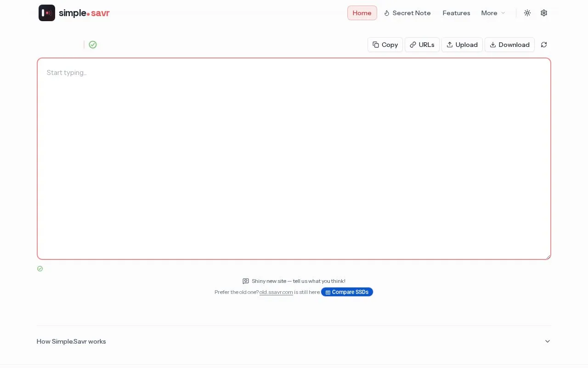Click the feedback message icon
The width and height of the screenshot is (588, 368).
pyautogui.click(x=246, y=281)
